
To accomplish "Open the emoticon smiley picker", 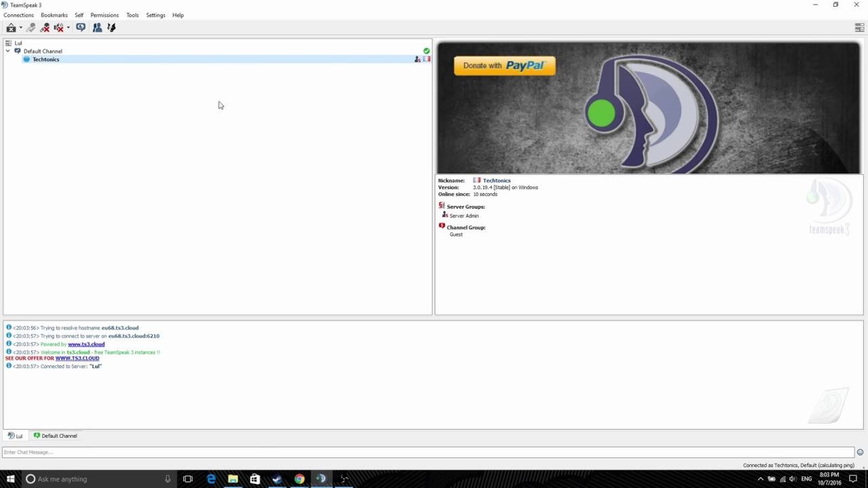I will pyautogui.click(x=861, y=452).
